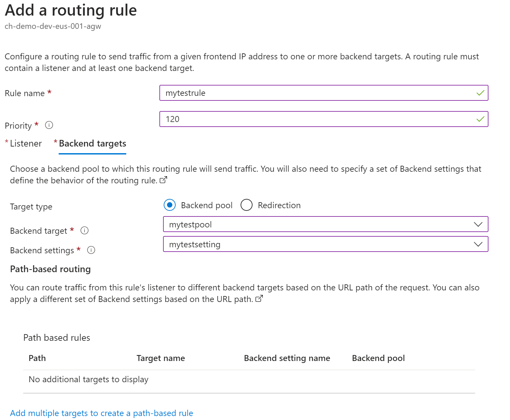Select the Redirection radio button
The height and width of the screenshot is (420, 510).
247,205
